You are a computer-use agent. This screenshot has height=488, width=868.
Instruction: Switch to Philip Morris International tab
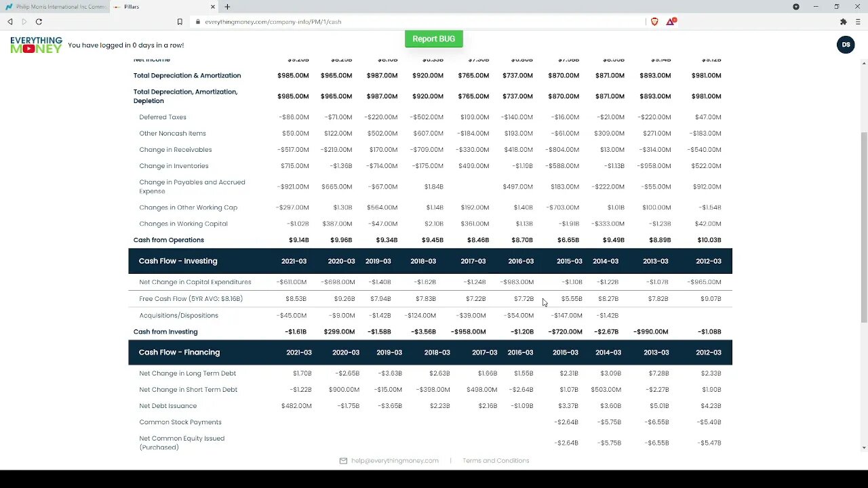[x=54, y=7]
